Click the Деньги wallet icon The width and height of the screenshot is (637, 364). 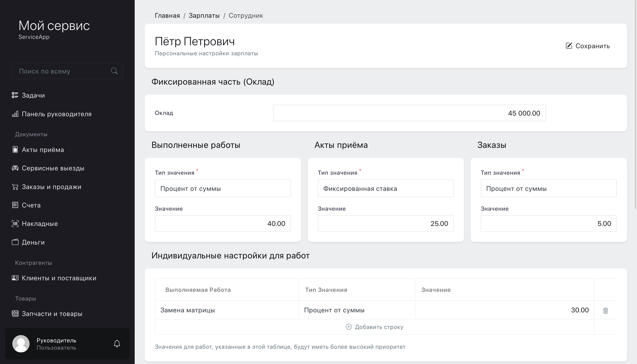[15, 242]
